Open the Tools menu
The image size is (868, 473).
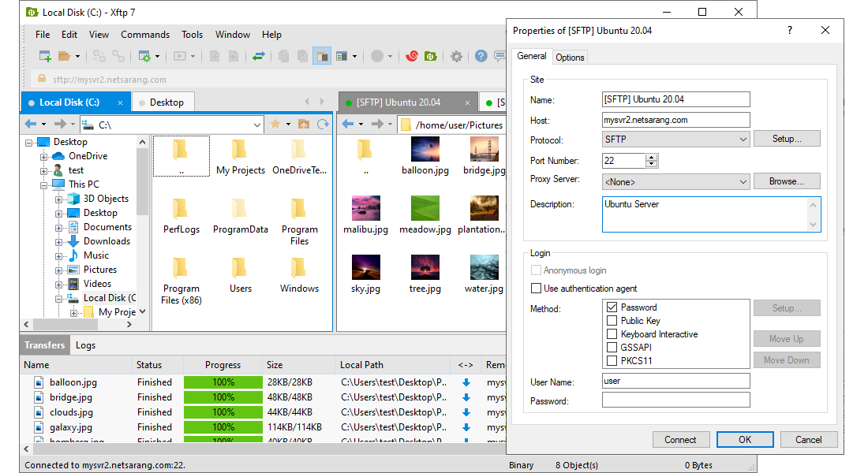(192, 35)
